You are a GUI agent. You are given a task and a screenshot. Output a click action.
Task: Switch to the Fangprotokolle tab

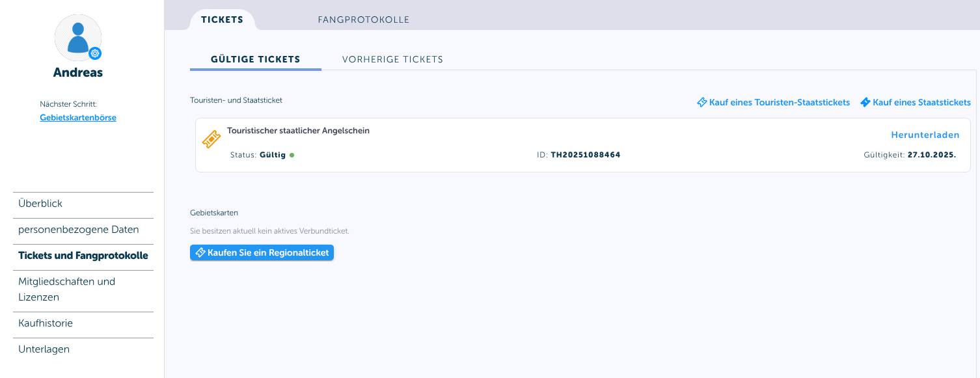click(364, 20)
